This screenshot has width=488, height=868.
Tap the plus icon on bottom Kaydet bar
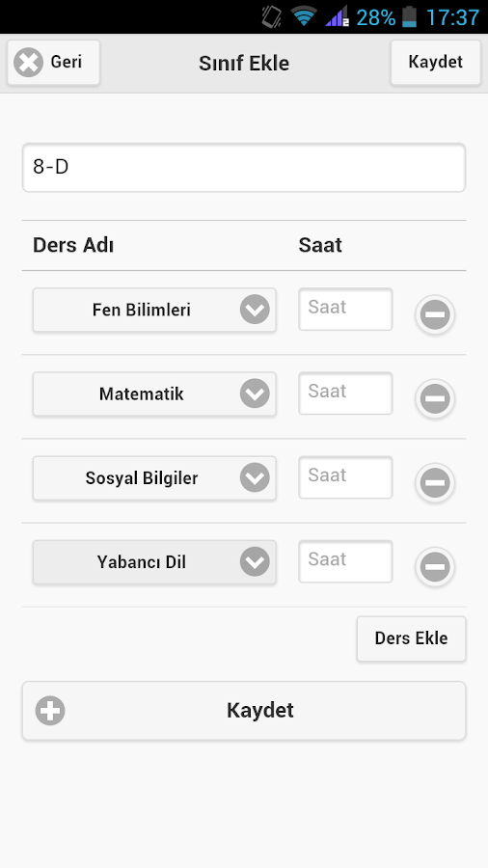click(x=50, y=710)
